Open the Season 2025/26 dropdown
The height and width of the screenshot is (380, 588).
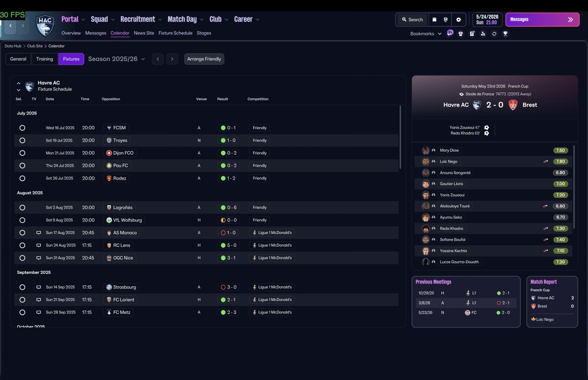tap(117, 59)
